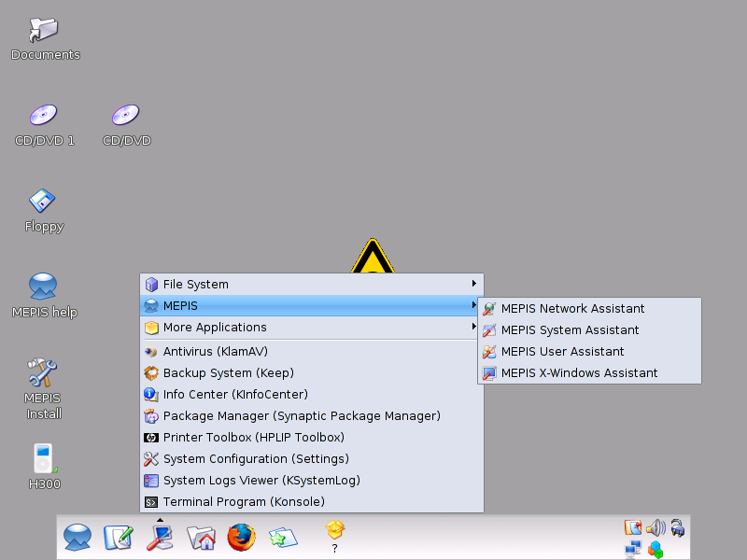Click the 'Printer Toolbox (HPLIP Toolbox)' text

pyautogui.click(x=253, y=437)
